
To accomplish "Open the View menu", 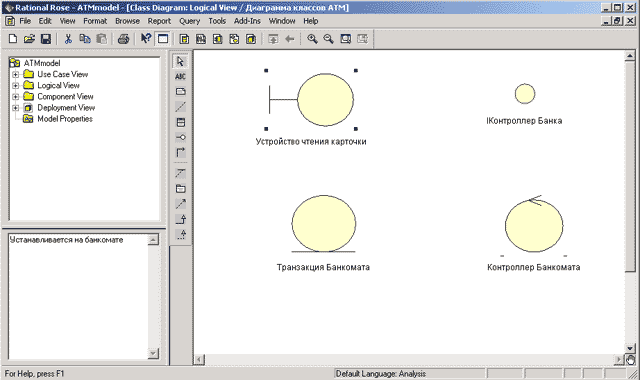I will tap(67, 21).
